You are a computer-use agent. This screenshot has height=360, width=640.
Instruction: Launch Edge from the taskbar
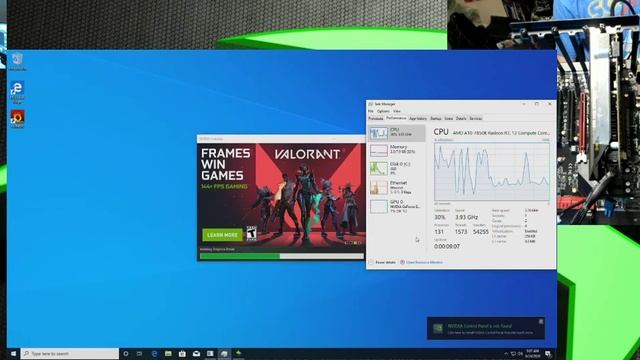click(154, 353)
